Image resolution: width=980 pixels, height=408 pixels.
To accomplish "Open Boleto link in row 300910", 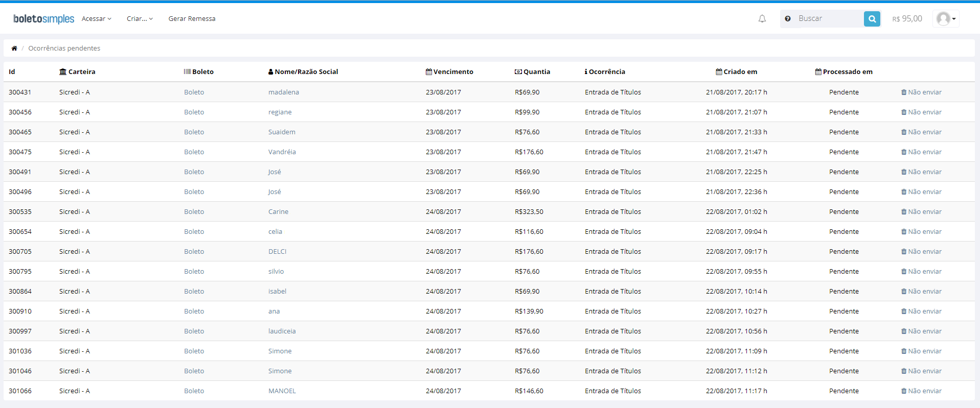I will pos(194,311).
